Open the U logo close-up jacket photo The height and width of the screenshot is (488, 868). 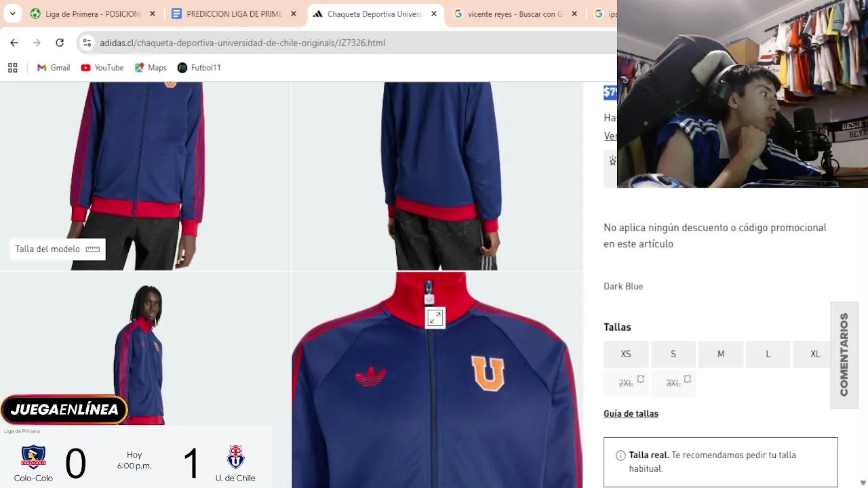pos(437,380)
